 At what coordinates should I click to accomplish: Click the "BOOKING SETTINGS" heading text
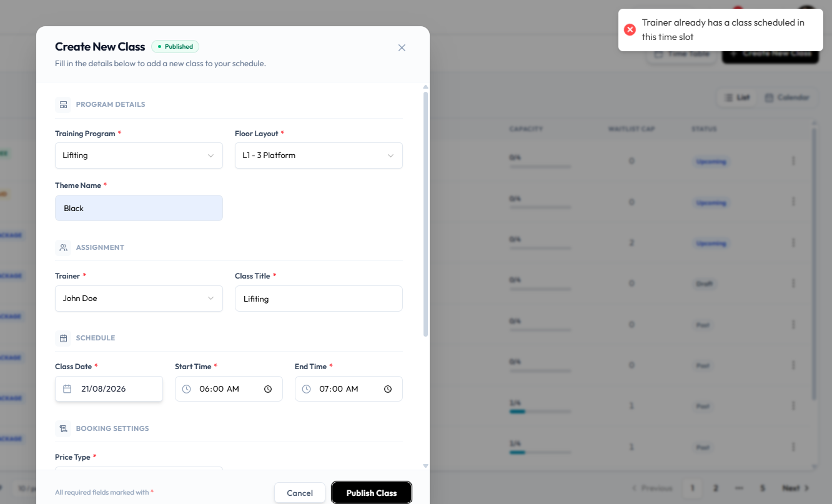112,428
